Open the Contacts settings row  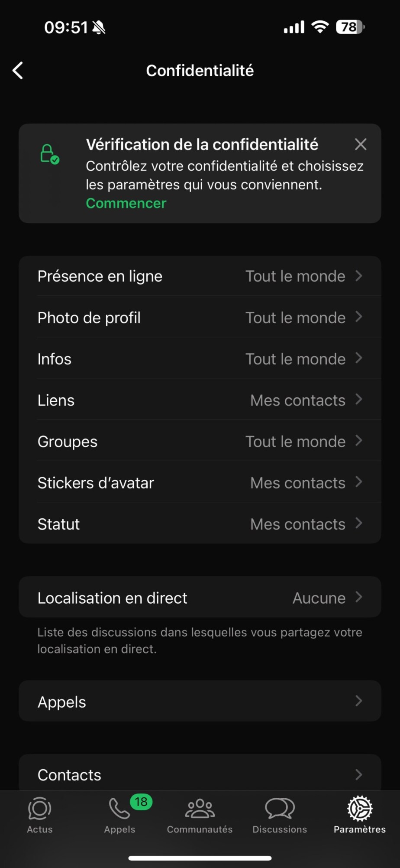[200, 774]
